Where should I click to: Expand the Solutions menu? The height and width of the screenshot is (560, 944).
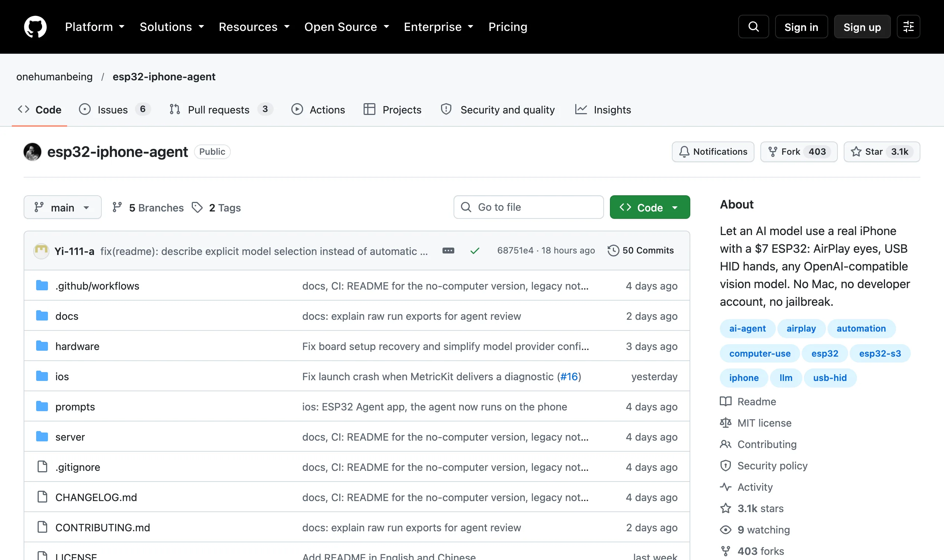point(172,27)
